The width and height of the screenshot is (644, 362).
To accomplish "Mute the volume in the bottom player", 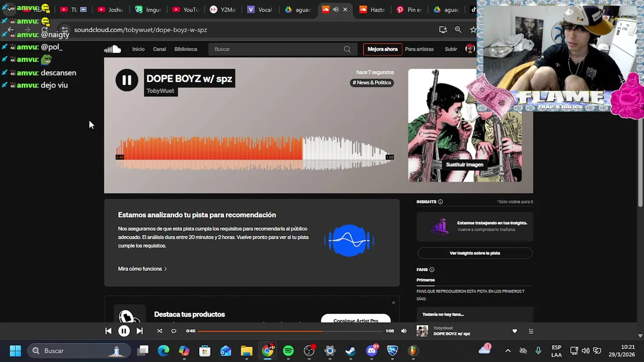I will (x=404, y=331).
